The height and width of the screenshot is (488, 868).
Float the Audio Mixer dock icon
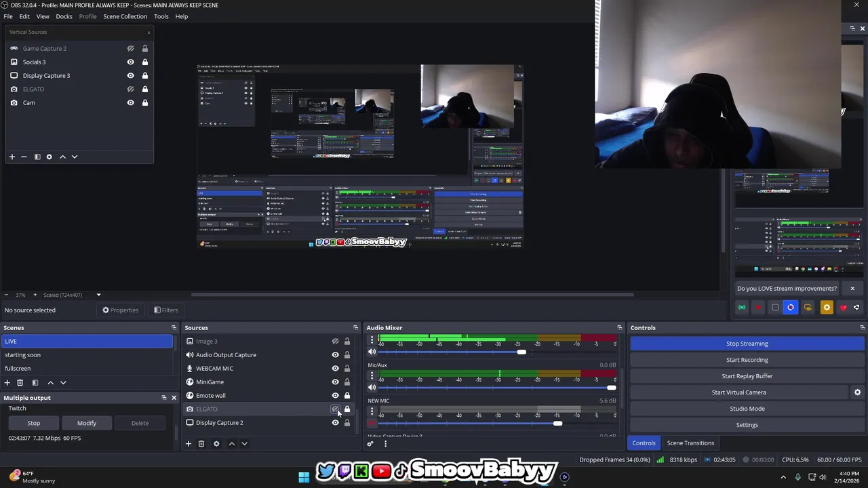[619, 328]
